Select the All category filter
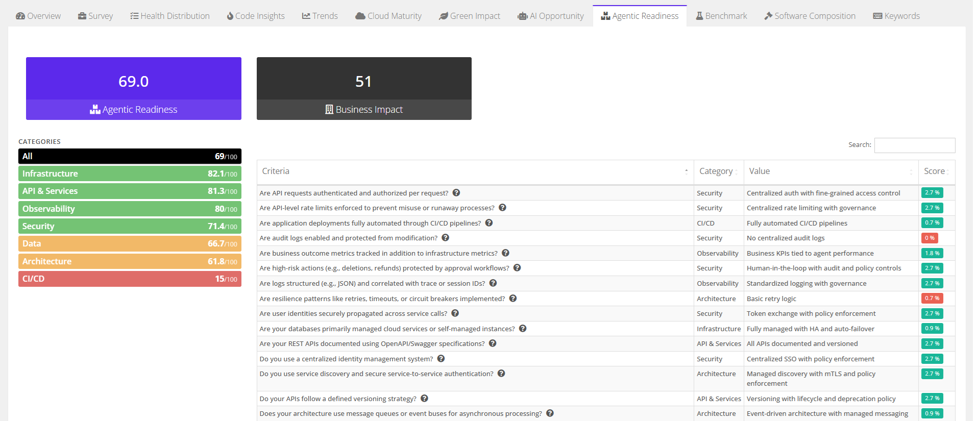980x421 pixels. pos(130,156)
